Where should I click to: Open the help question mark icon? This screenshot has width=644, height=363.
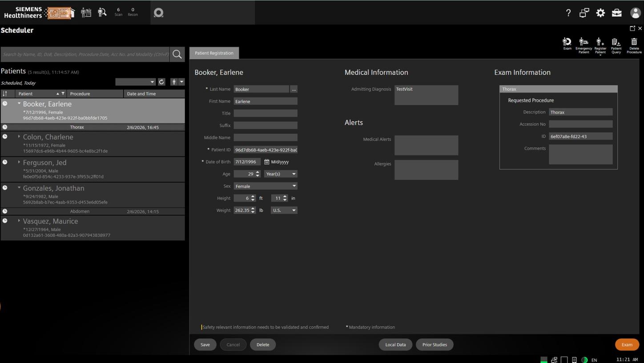coord(568,13)
